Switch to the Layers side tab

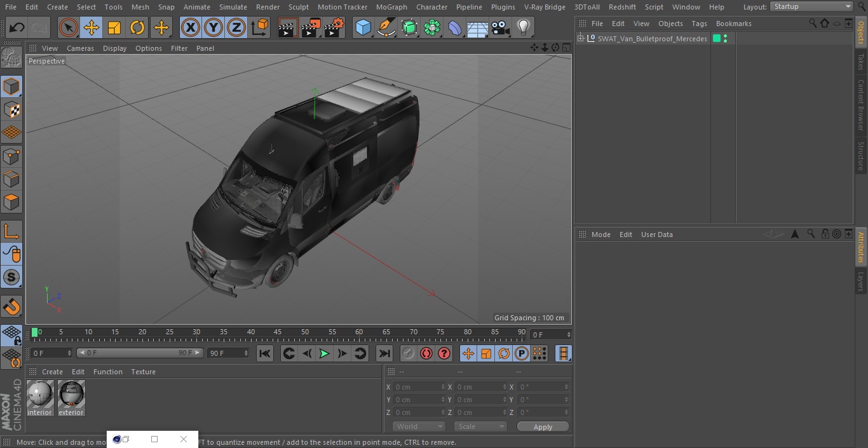pos(861,281)
